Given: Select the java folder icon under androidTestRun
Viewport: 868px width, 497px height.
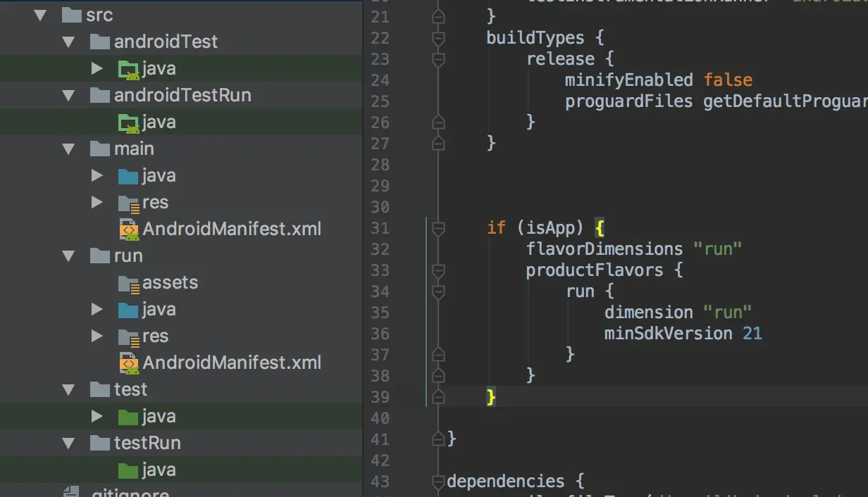Looking at the screenshot, I should coord(128,122).
